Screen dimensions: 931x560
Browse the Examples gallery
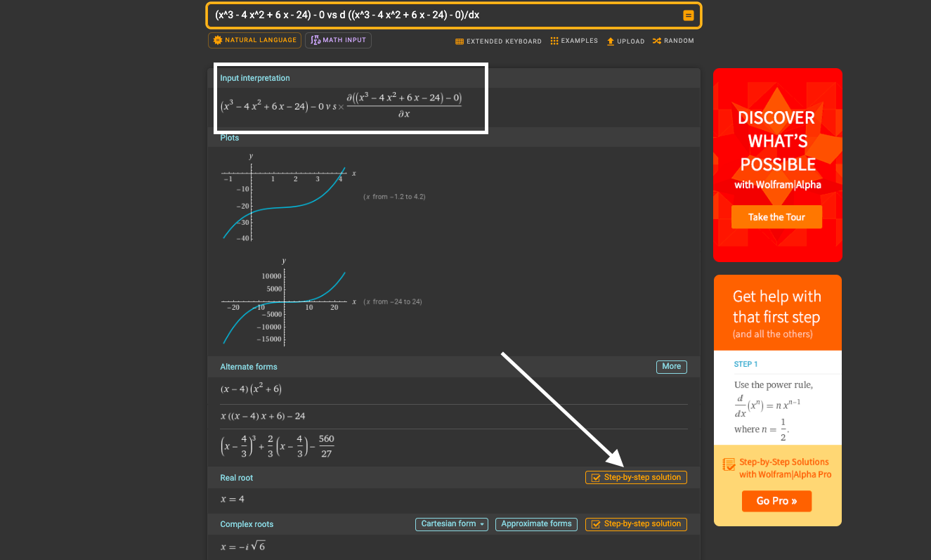coord(573,41)
